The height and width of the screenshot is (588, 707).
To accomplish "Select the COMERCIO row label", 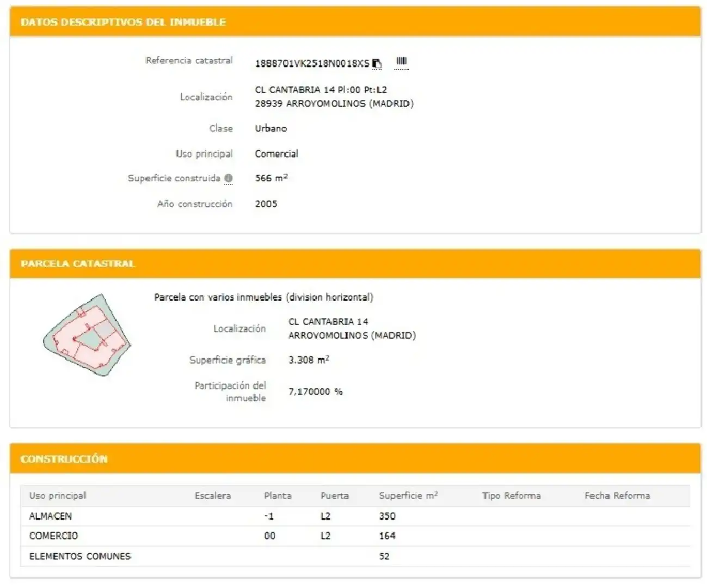I will (53, 536).
